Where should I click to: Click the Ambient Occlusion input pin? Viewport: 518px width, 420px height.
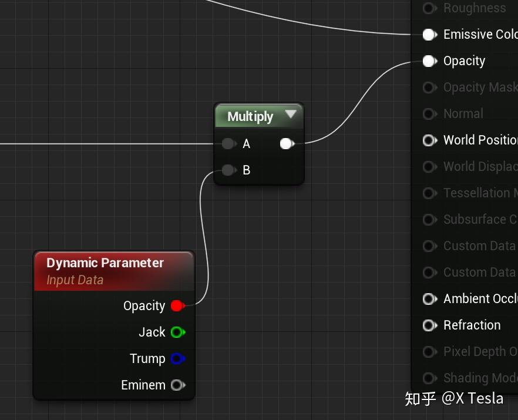tap(429, 299)
